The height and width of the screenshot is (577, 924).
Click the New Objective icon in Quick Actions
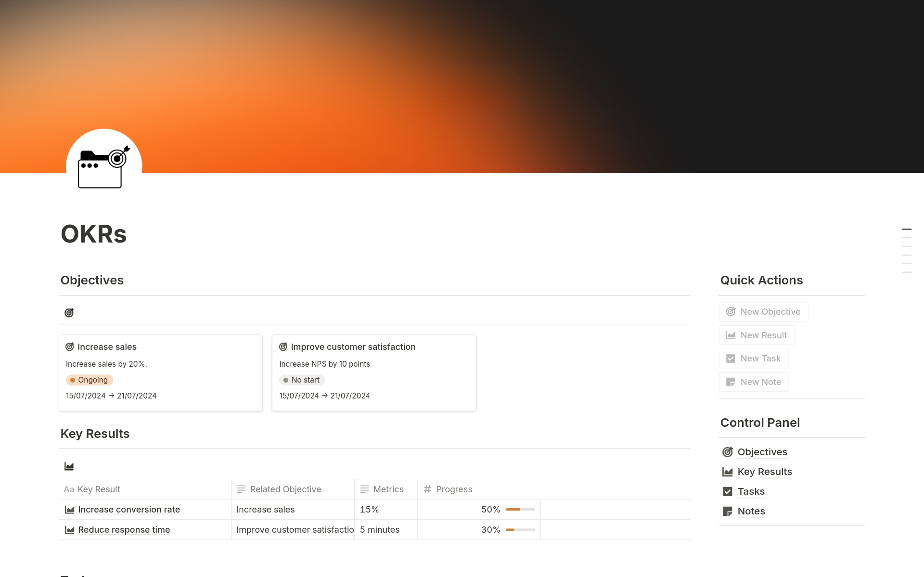[730, 311]
